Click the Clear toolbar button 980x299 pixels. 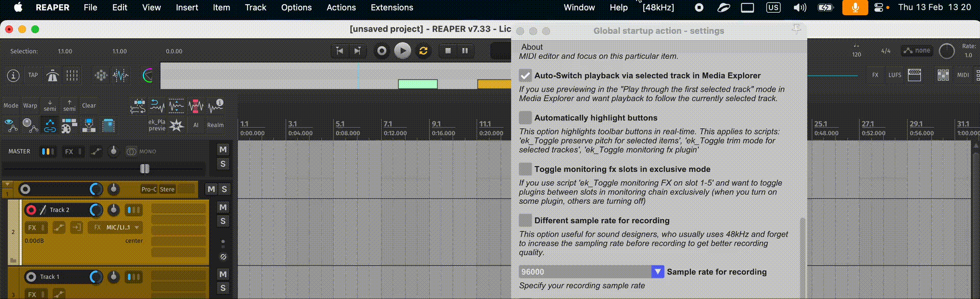click(89, 106)
